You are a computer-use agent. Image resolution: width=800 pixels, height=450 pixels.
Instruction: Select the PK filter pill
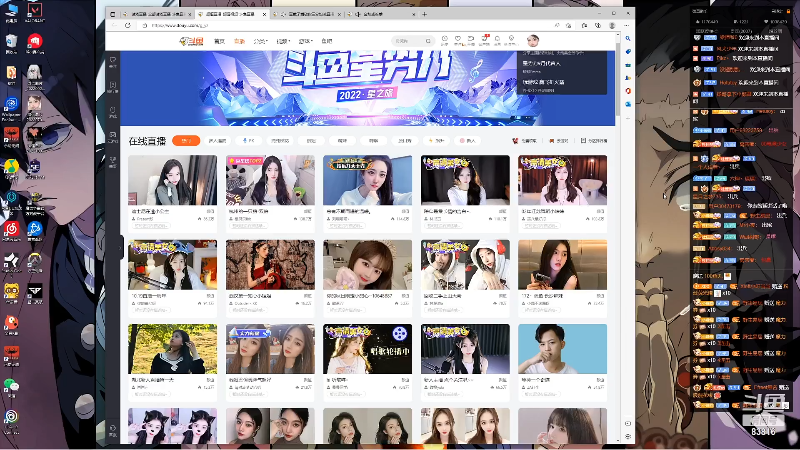[249, 140]
